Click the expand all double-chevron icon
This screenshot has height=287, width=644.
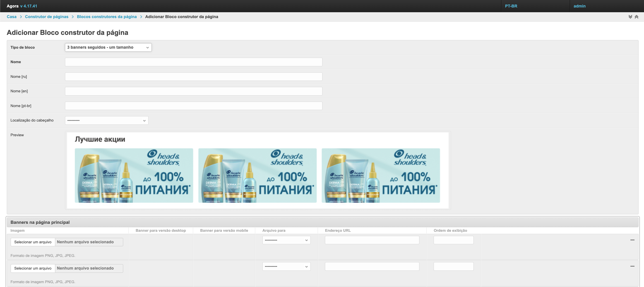pos(630,17)
